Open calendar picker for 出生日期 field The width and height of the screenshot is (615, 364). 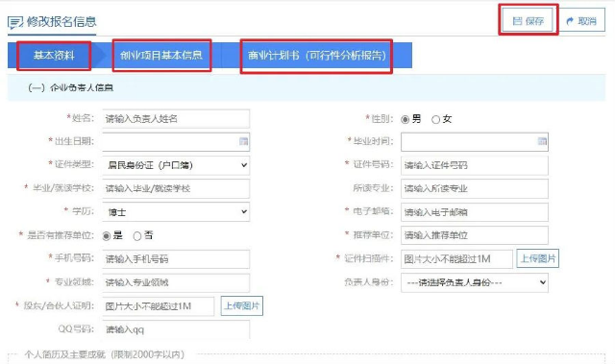pos(243,141)
